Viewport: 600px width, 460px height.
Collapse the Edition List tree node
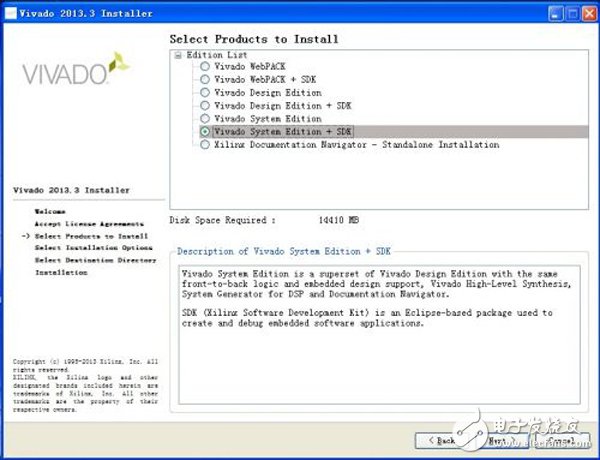178,54
